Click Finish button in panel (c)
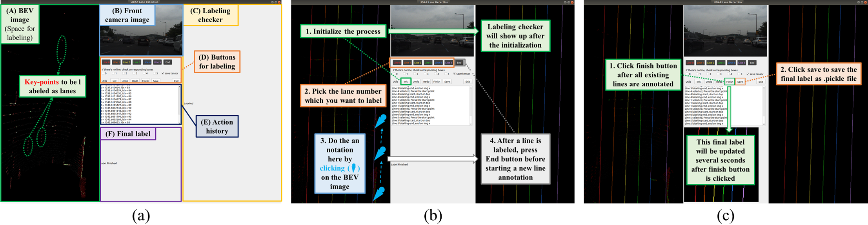Viewport: 868px width, 225px height. 730,82
